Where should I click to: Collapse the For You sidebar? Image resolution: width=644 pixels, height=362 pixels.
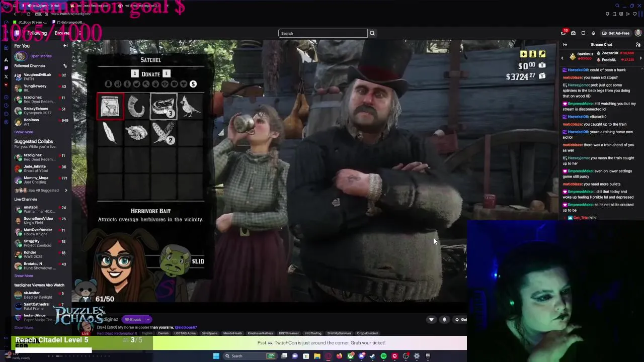(x=65, y=46)
